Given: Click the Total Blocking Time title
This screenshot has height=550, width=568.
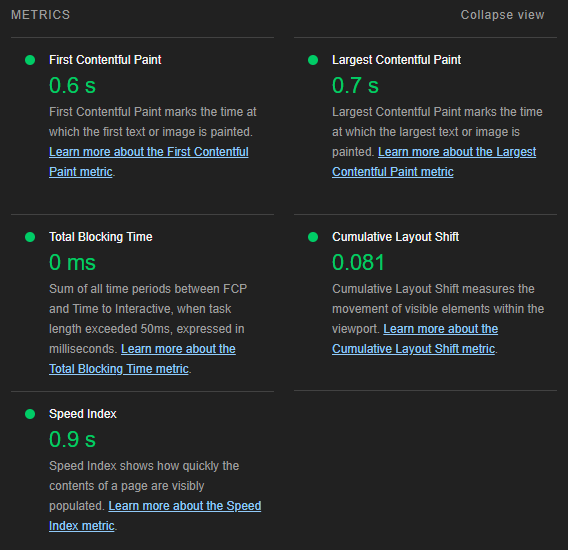Looking at the screenshot, I should (x=101, y=237).
